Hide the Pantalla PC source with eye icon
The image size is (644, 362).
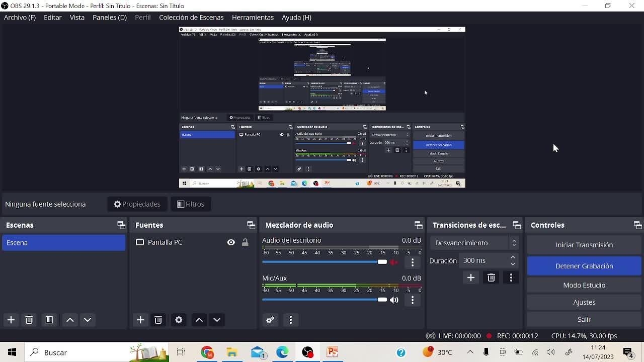[x=231, y=242]
